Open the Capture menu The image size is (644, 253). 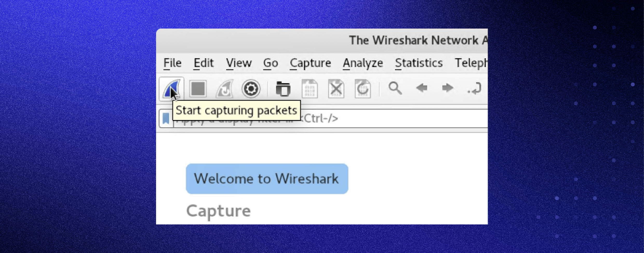pos(310,64)
